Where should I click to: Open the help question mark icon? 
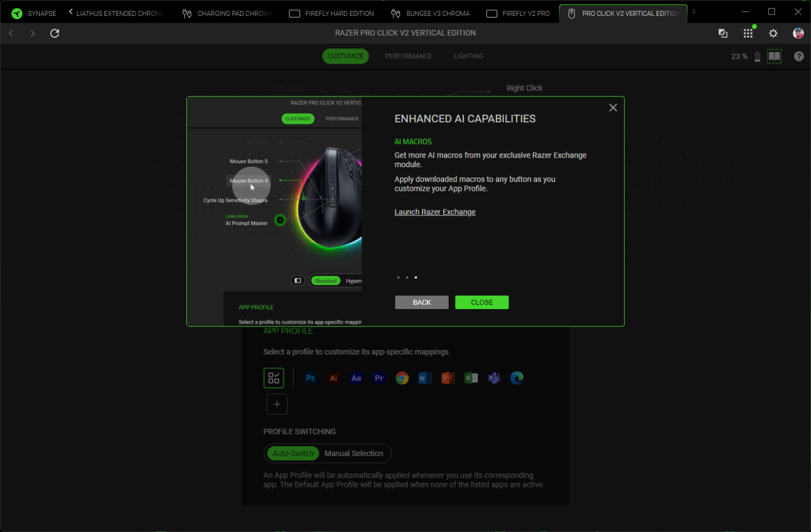point(799,56)
